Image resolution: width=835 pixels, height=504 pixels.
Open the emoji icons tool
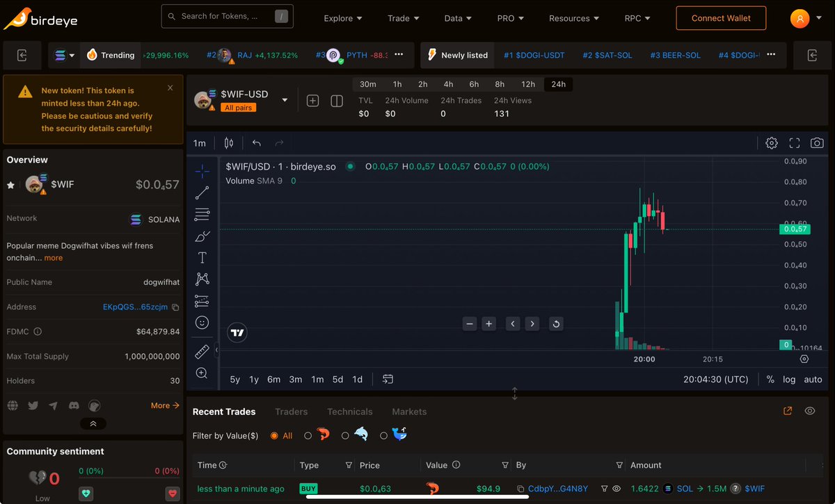[x=202, y=323]
